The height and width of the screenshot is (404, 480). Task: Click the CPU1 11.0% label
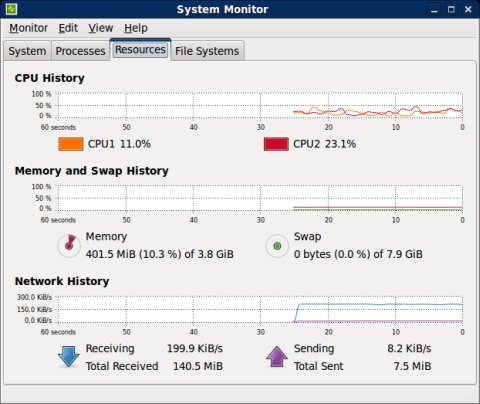coord(119,144)
